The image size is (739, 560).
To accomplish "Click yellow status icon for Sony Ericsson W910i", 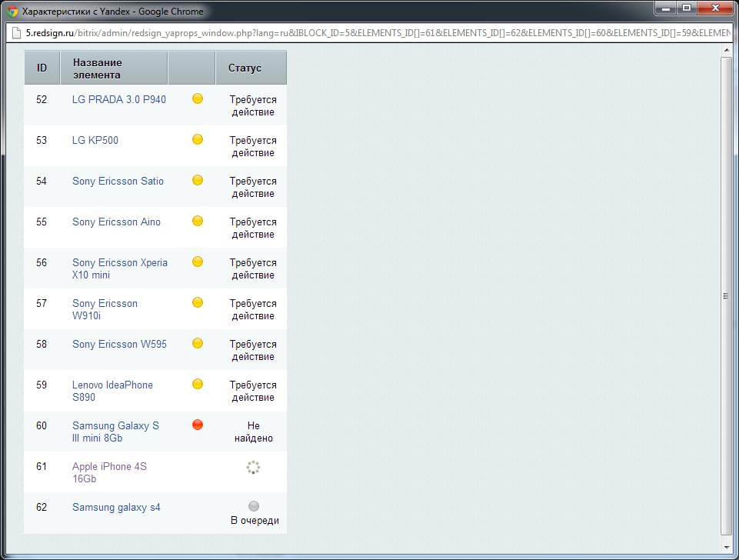I will point(198,302).
